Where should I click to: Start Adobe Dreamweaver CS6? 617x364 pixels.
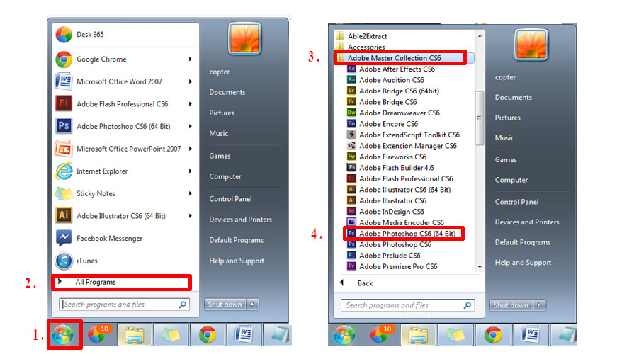pos(399,113)
